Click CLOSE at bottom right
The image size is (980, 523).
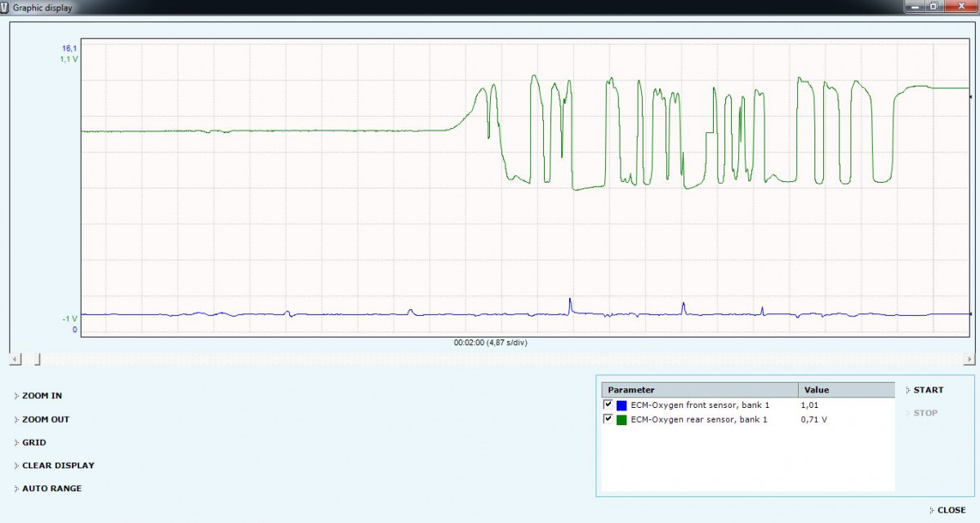951,510
